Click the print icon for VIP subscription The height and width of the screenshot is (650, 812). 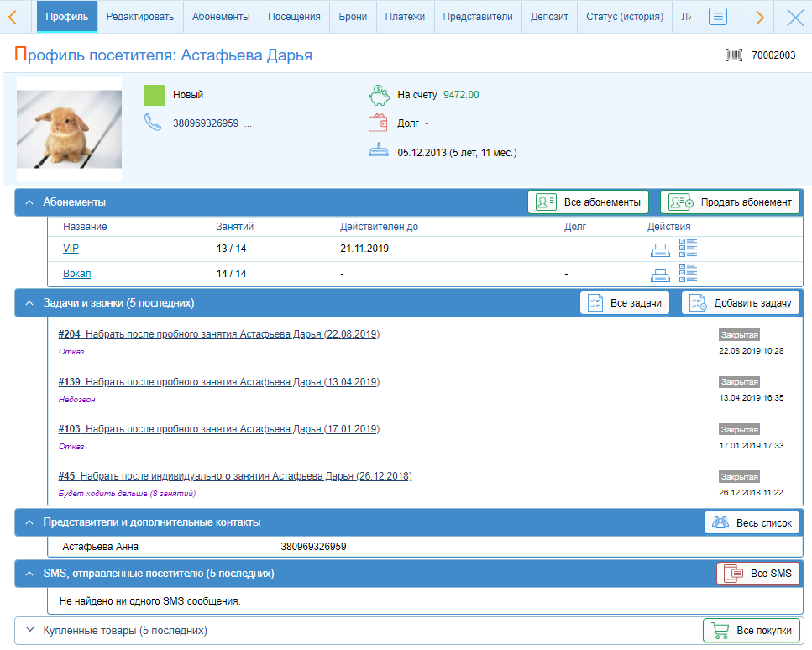click(x=660, y=249)
